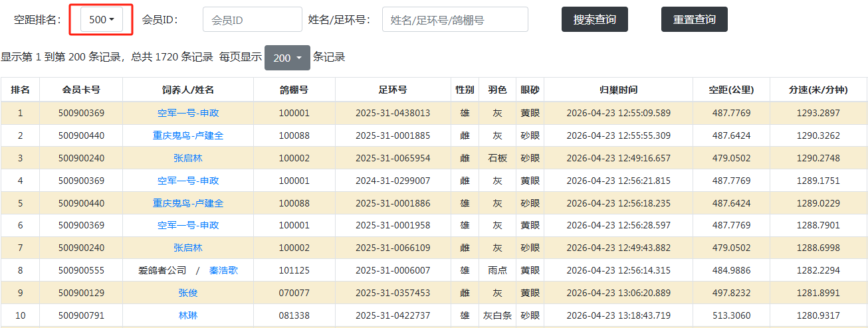Image resolution: width=868 pixels, height=328 pixels.
Task: Open the 空距排名 500 dropdown
Action: pyautogui.click(x=102, y=20)
